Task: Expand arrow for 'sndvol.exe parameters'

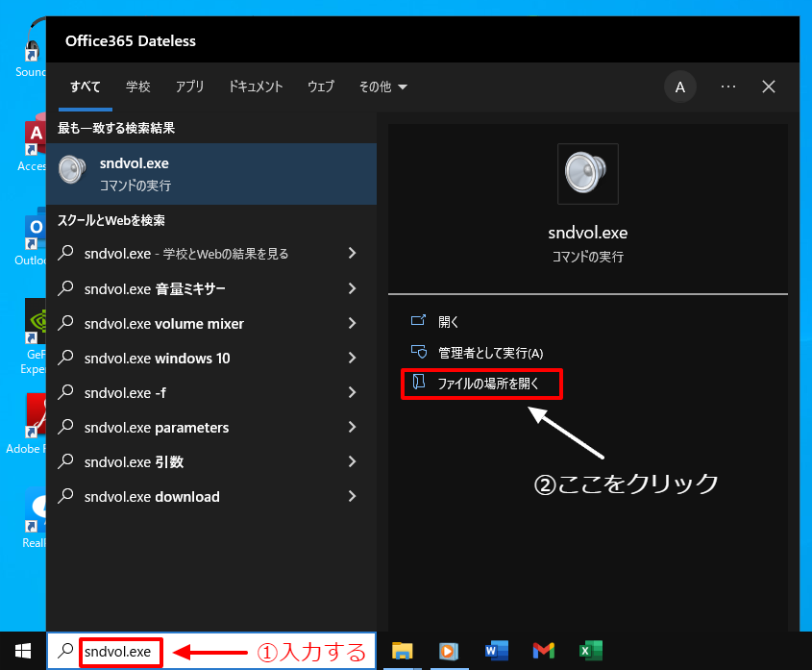Action: click(352, 427)
